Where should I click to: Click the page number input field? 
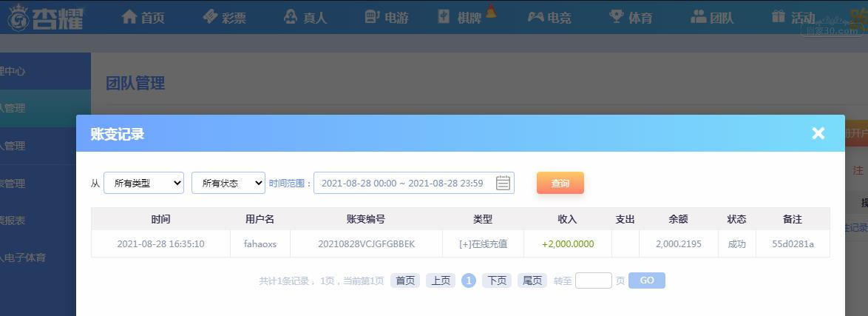point(593,280)
